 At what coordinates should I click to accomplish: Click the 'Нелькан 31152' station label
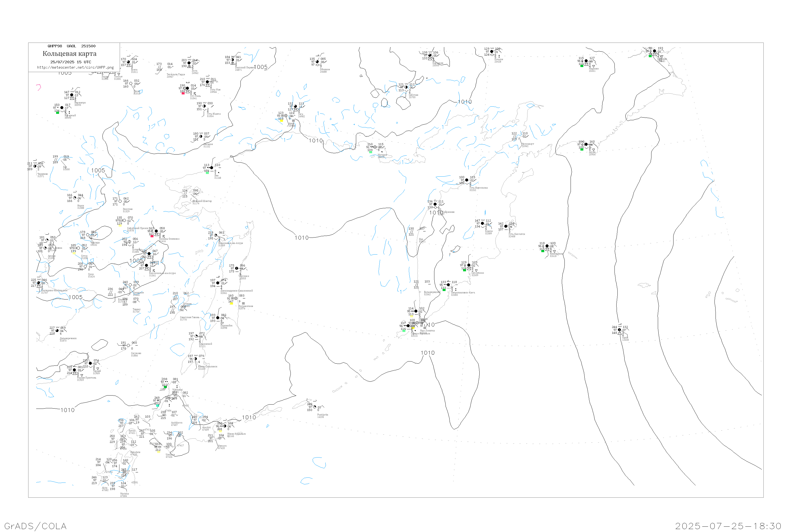click(x=208, y=145)
